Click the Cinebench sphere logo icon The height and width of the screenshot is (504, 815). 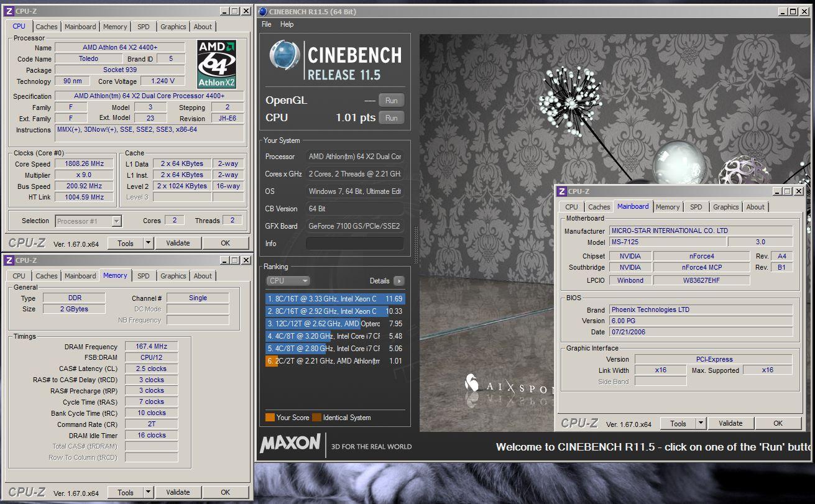tap(284, 55)
